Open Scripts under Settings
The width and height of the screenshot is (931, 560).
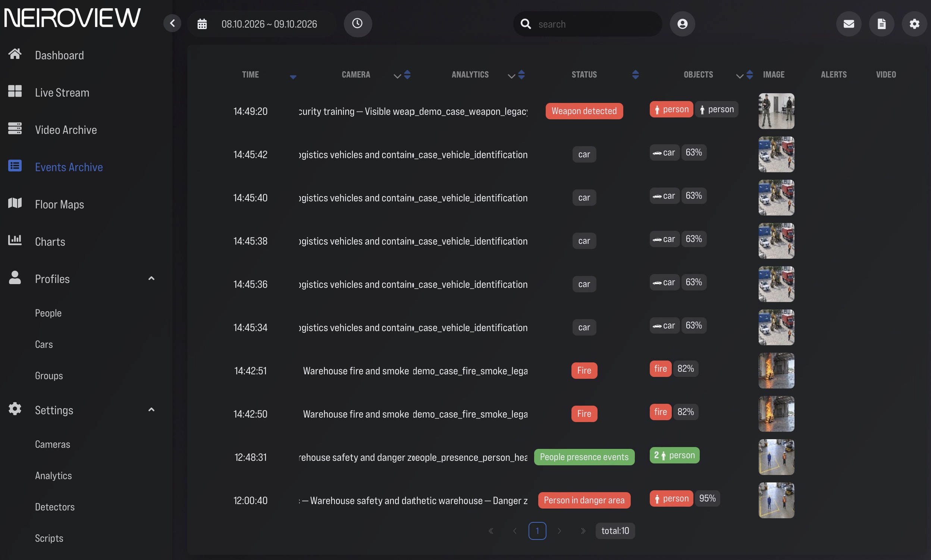(x=49, y=538)
